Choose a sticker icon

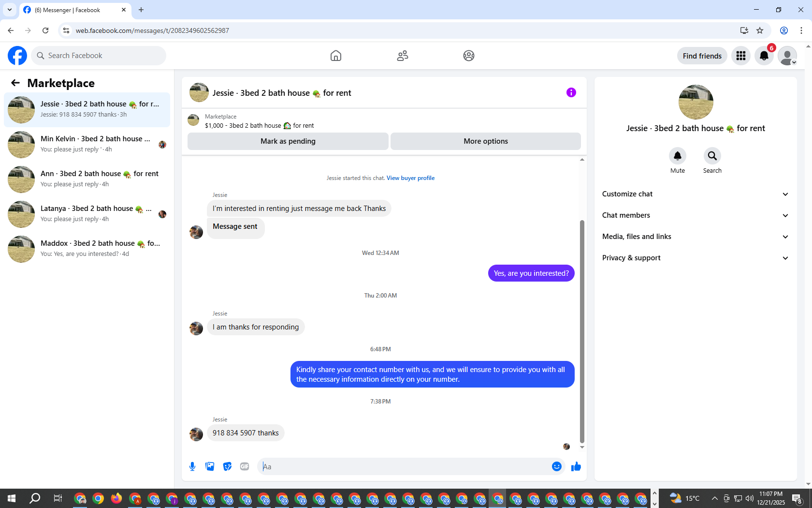pyautogui.click(x=227, y=466)
